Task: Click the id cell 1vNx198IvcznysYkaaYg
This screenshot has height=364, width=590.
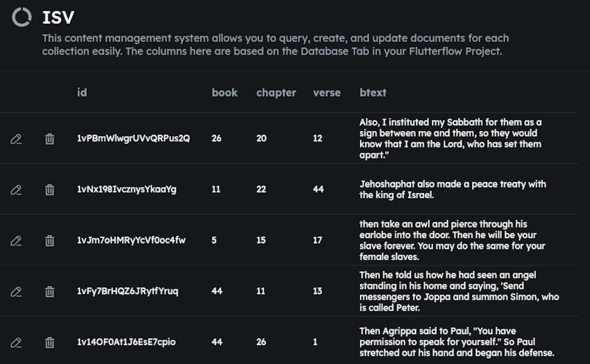Action: tap(127, 189)
